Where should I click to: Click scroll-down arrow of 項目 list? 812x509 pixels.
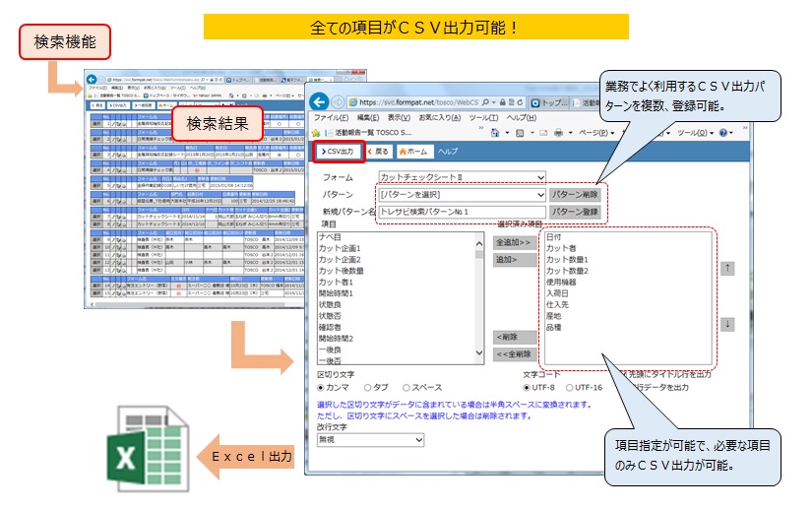[x=479, y=353]
